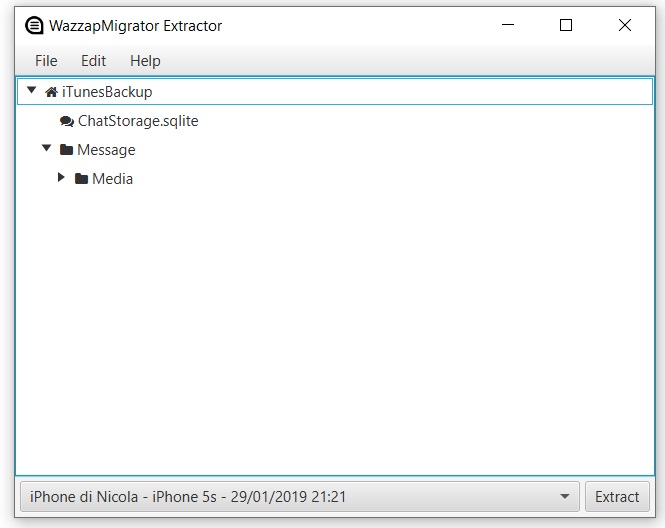Minimize the WazzapMigrator Extractor window
The image size is (665, 528).
click(508, 25)
